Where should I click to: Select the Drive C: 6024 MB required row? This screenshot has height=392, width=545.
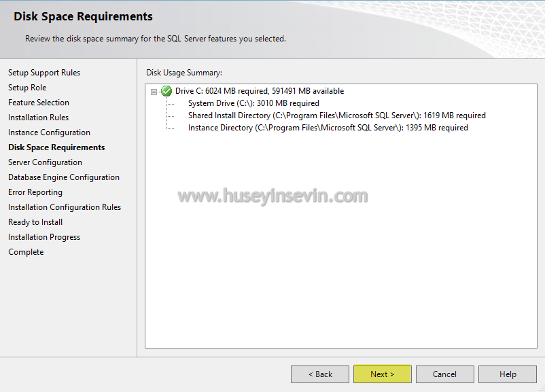260,91
